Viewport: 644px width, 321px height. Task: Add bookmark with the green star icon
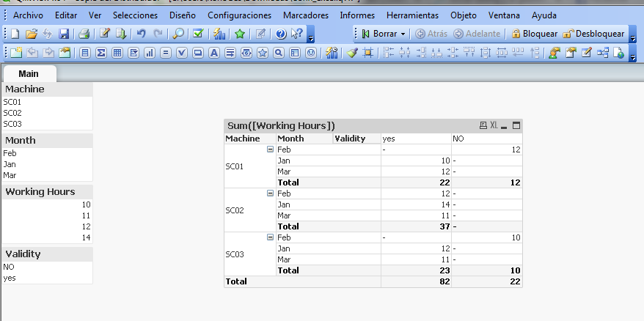pos(240,34)
